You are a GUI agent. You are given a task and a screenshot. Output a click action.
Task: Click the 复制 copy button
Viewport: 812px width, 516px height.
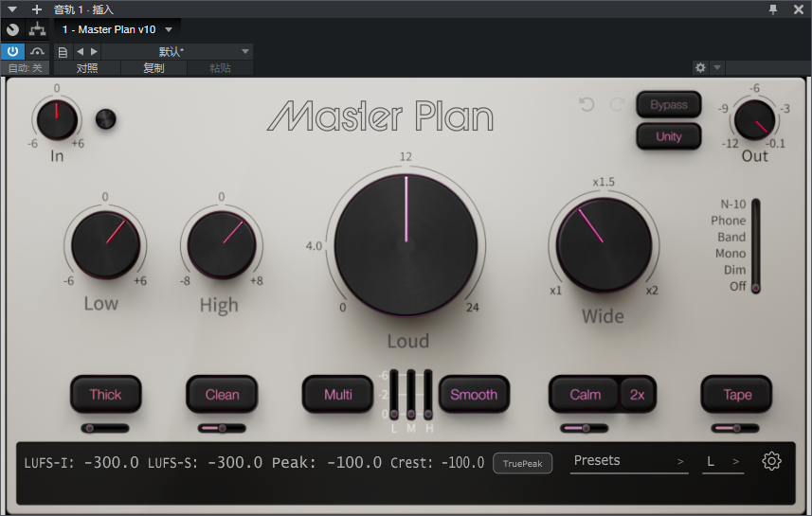coord(153,68)
